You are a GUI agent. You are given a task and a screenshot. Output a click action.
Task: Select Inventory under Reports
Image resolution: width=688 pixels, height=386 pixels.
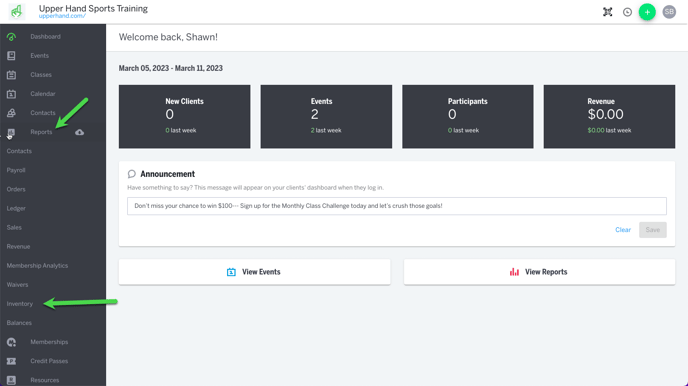coord(20,304)
